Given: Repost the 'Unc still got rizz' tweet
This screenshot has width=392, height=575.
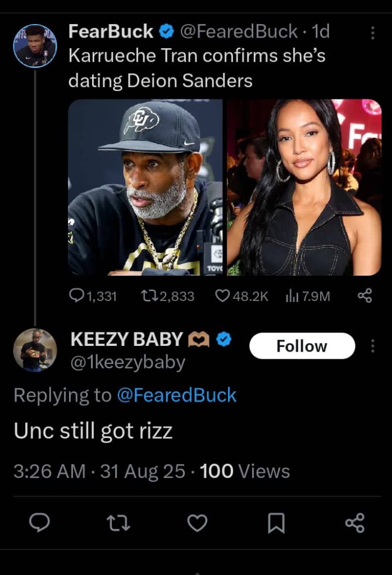Looking at the screenshot, I should point(118,523).
